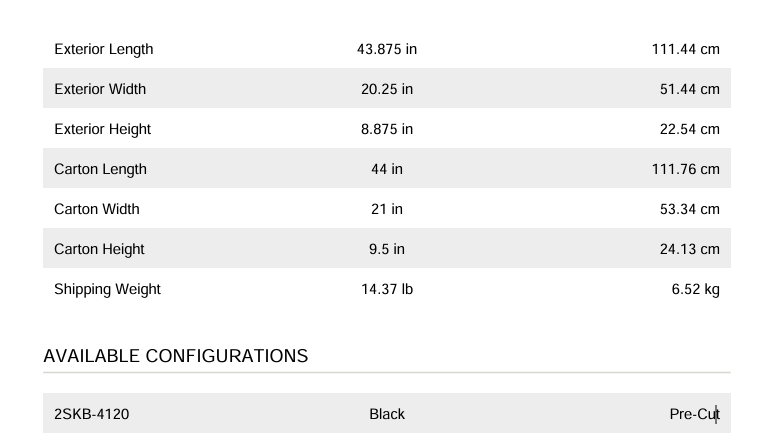
Task: Select the 24.13 cm carton height value
Action: coord(690,249)
